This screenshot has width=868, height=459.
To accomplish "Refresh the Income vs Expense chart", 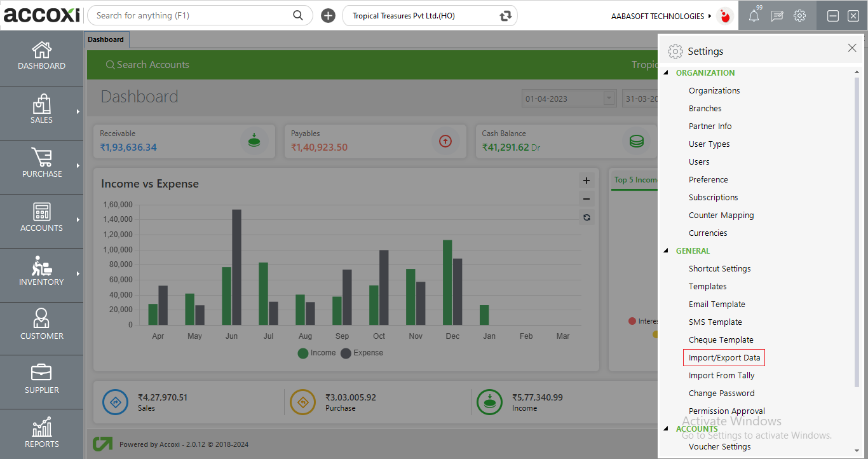I will coord(586,217).
